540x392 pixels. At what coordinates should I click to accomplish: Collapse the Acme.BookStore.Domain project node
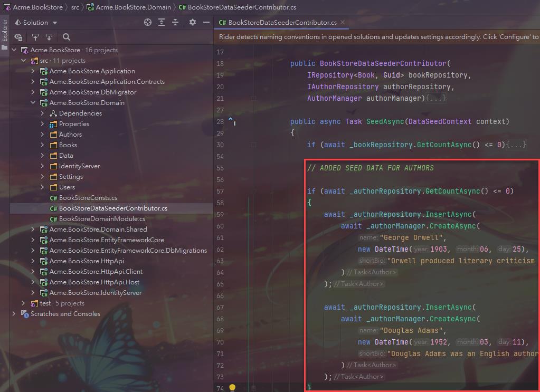33,103
